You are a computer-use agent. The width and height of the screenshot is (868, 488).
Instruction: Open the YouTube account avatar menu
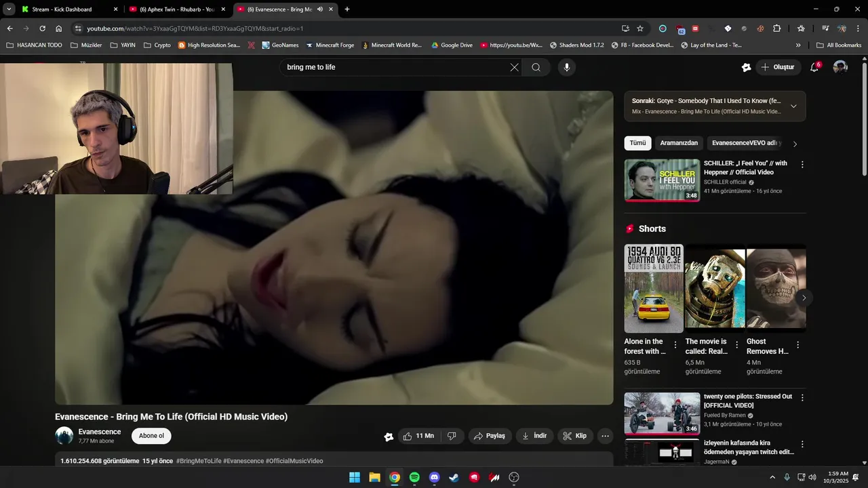840,67
